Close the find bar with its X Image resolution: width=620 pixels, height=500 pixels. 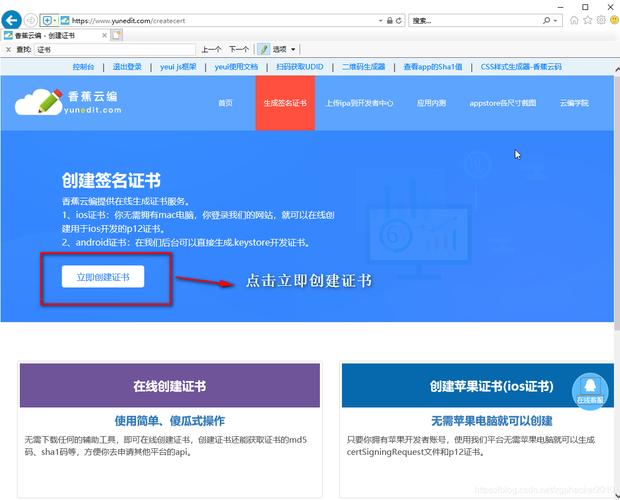tap(8, 49)
